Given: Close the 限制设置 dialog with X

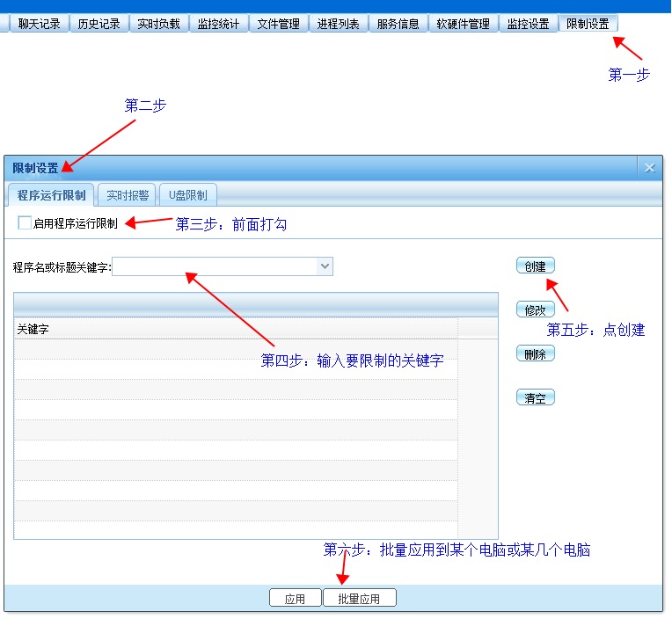Looking at the screenshot, I should [650, 168].
